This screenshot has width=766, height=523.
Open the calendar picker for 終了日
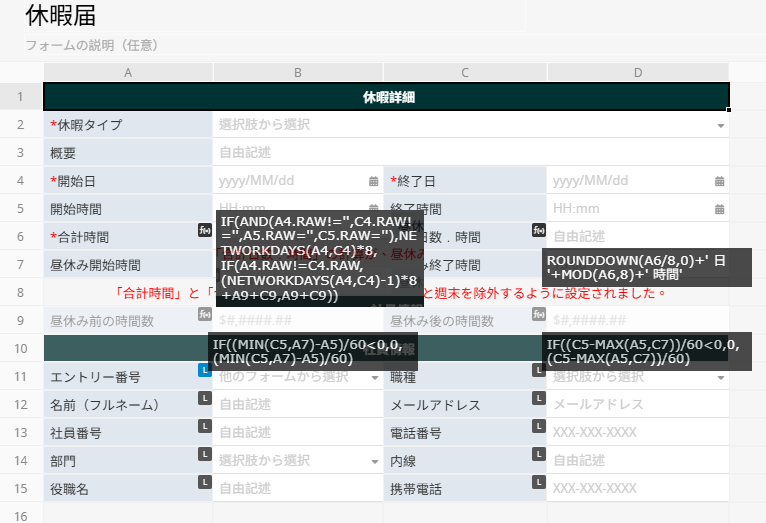719,181
